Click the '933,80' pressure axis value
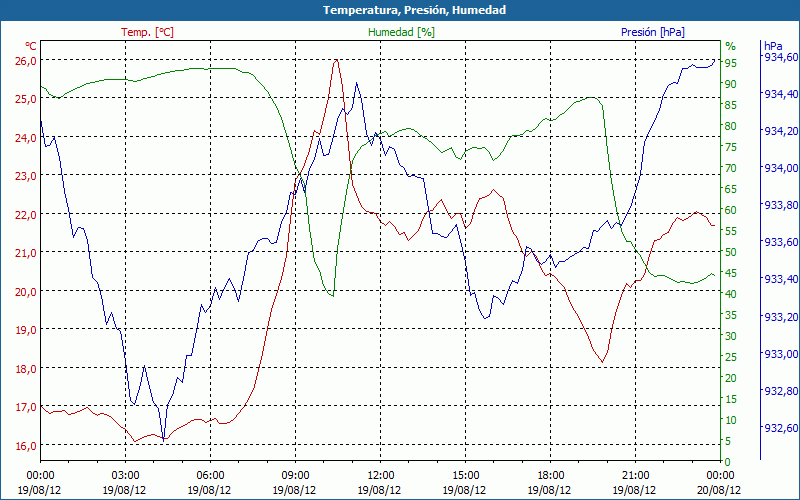800x500 pixels. pyautogui.click(x=780, y=206)
